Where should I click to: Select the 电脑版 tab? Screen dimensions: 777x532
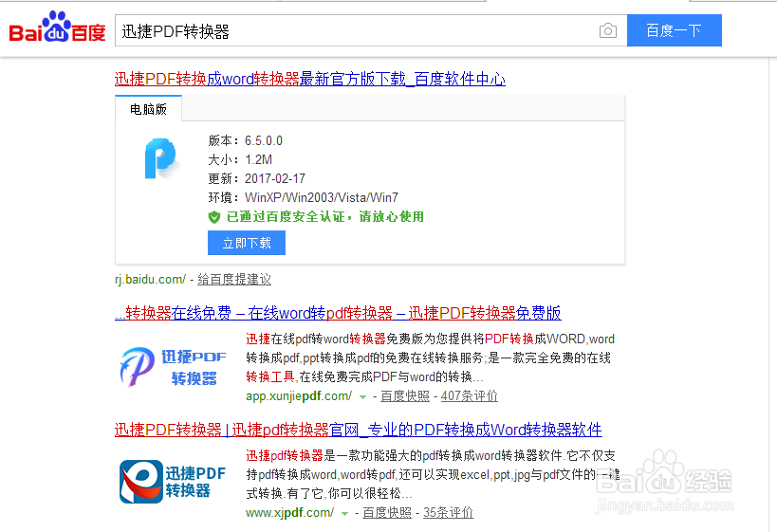point(148,109)
